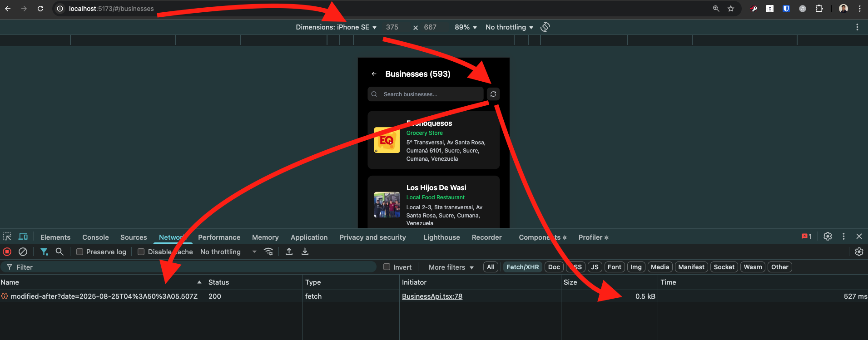This screenshot has height=340, width=868.
Task: Open the Chrome profile avatar
Action: [843, 9]
